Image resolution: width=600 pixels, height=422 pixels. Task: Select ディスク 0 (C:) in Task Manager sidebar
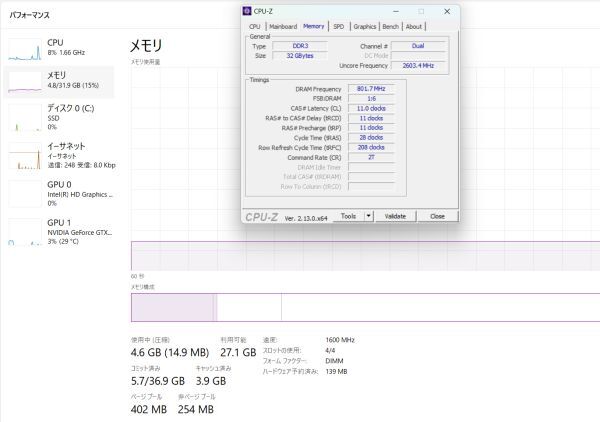click(59, 117)
